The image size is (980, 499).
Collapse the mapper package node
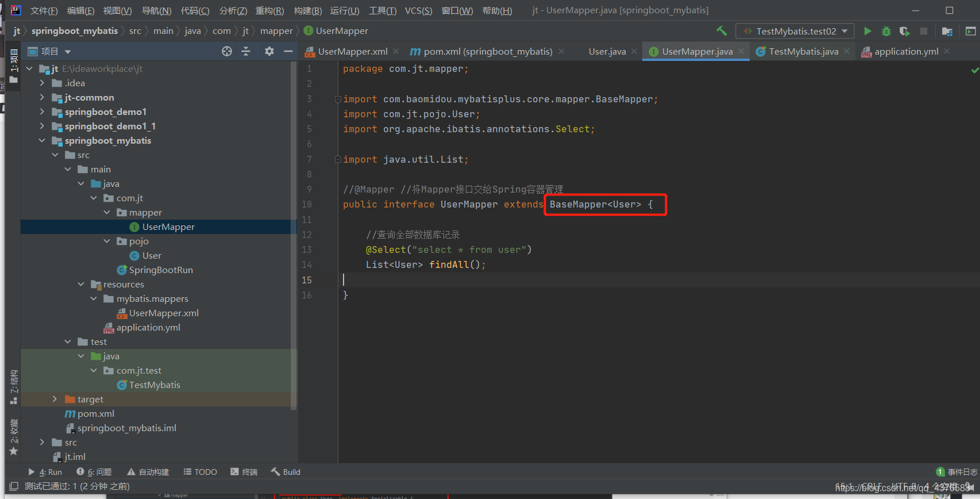tap(107, 212)
